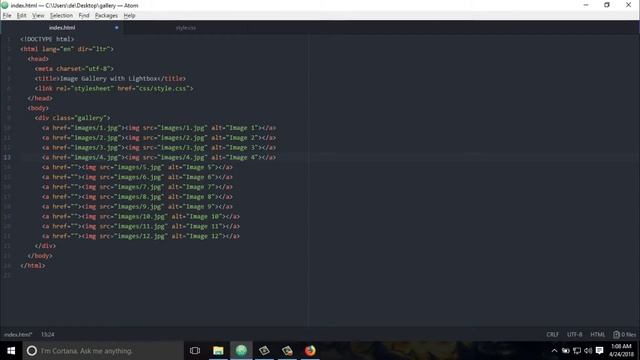640x360 pixels.
Task: Open go-to-line via 13:24 cursor position
Action: coord(47,334)
